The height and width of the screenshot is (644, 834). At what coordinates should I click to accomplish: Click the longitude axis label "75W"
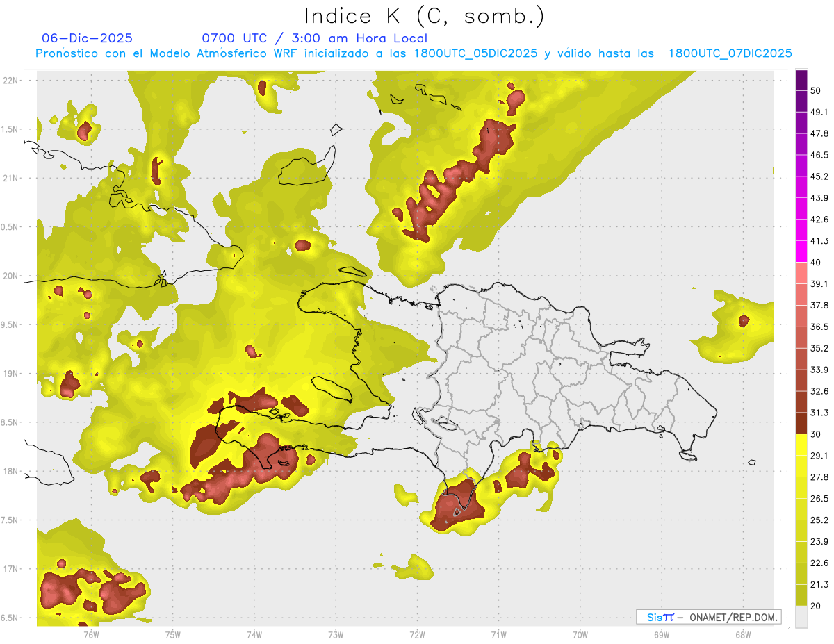point(173,634)
